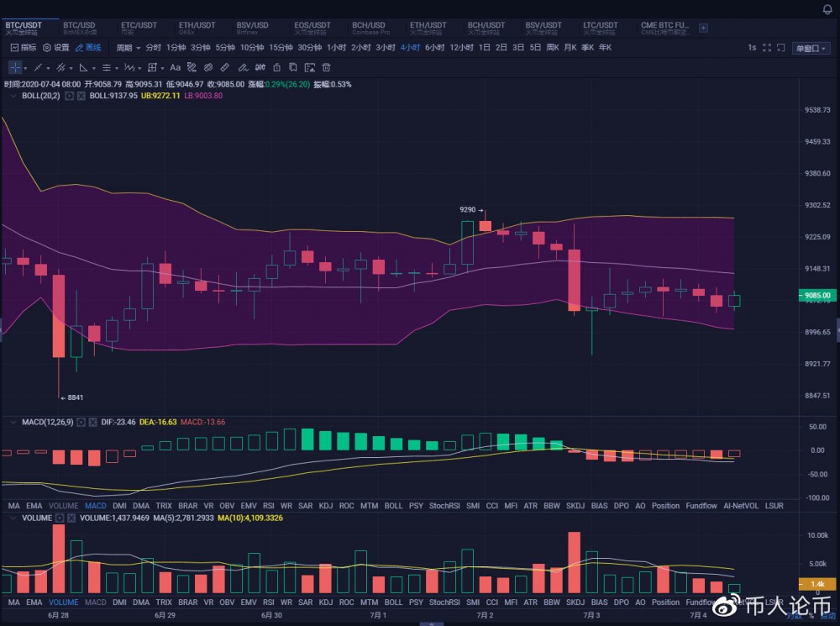Choose the Aa text annotation tool
Image resolution: width=840 pixels, height=626 pixels.
pyautogui.click(x=175, y=67)
